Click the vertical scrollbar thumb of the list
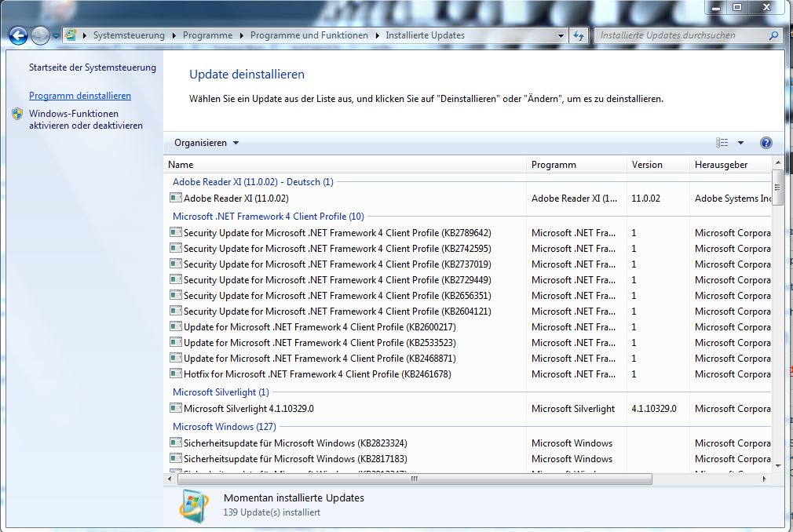Viewport: 793px width, 532px height. pos(777,188)
